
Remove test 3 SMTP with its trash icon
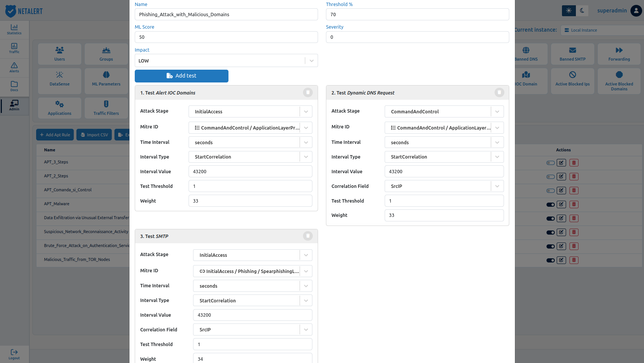(x=308, y=236)
